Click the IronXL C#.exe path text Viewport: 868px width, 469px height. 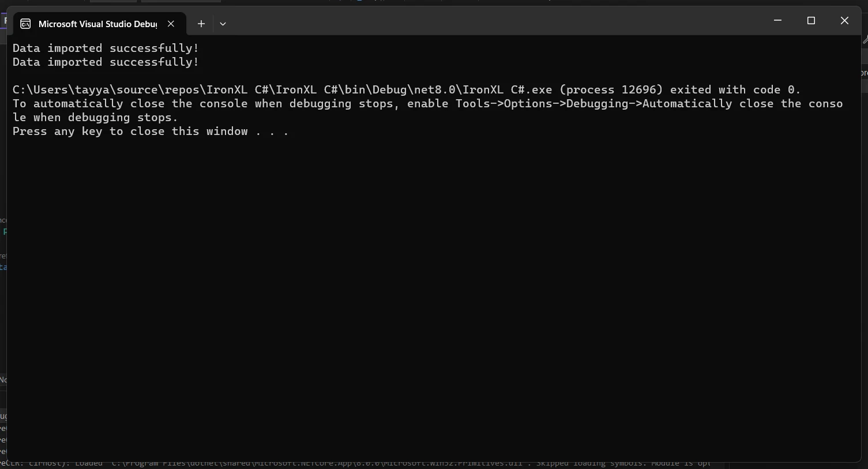282,90
